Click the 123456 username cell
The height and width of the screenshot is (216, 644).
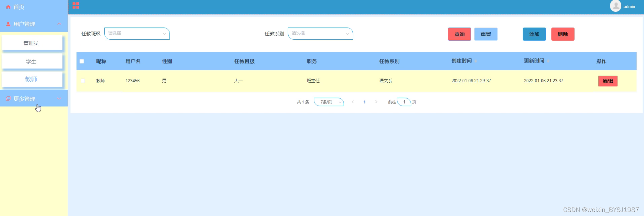(x=133, y=81)
